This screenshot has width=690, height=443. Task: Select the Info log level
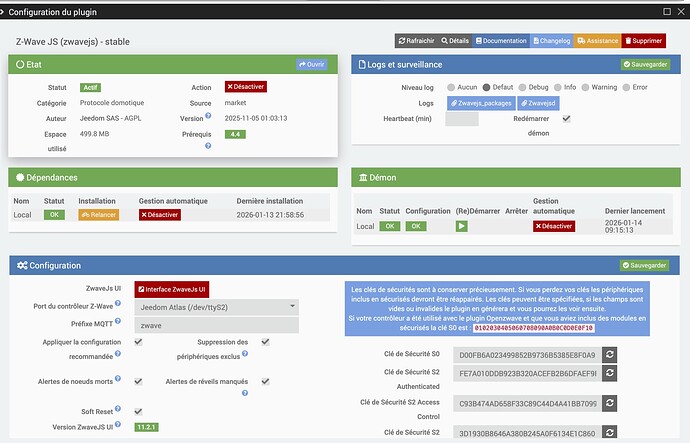[558, 87]
